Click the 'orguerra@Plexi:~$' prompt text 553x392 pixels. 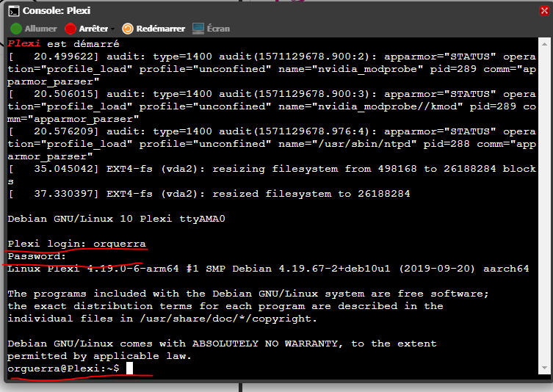pyautogui.click(x=63, y=369)
